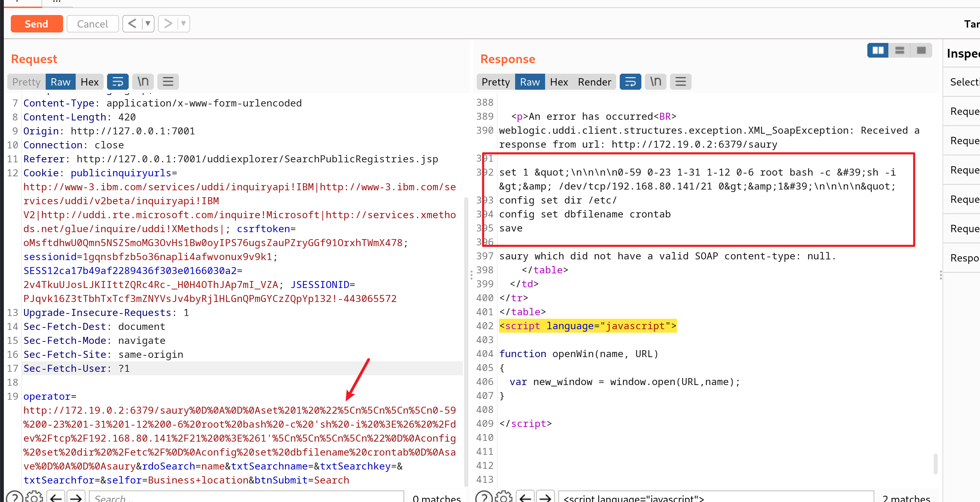980x502 pixels.
Task: Jump to previous Request search match
Action: (x=56, y=497)
